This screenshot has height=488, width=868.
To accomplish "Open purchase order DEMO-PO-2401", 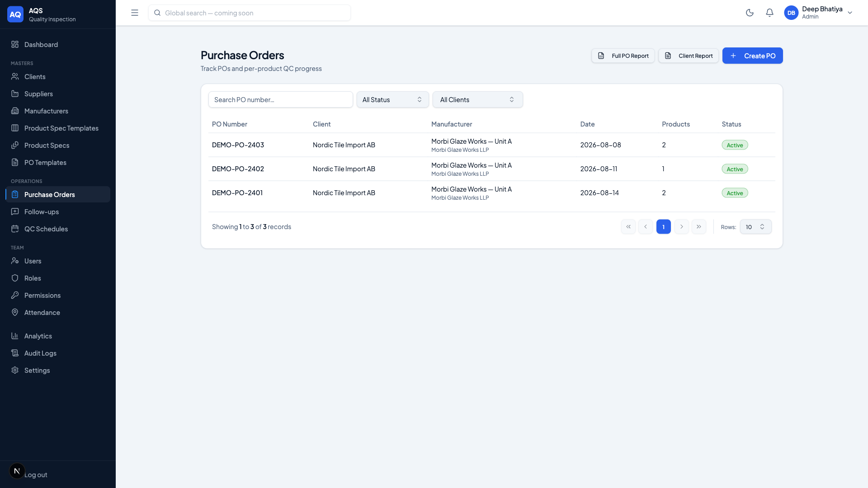I will point(237,193).
